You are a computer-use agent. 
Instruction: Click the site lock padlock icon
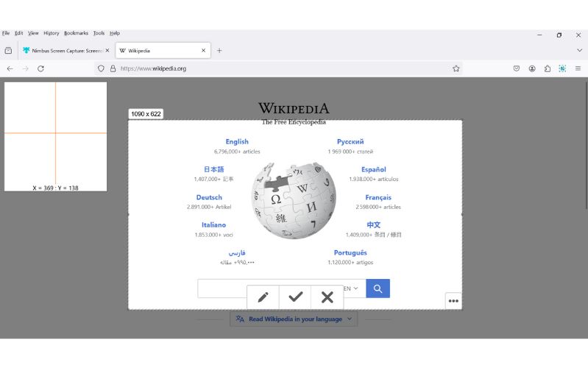pos(113,68)
